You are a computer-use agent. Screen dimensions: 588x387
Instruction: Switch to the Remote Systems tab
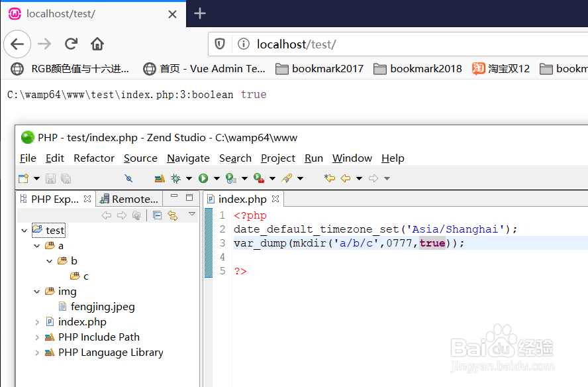[129, 199]
